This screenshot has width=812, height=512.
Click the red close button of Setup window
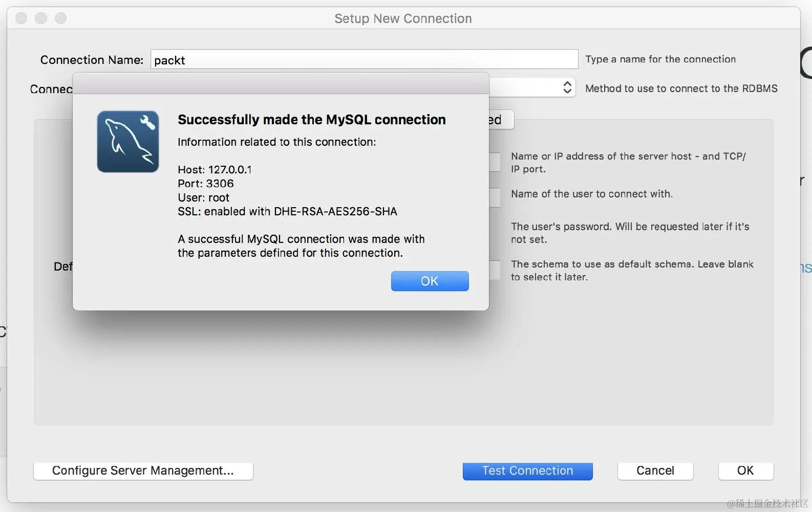[x=22, y=18]
